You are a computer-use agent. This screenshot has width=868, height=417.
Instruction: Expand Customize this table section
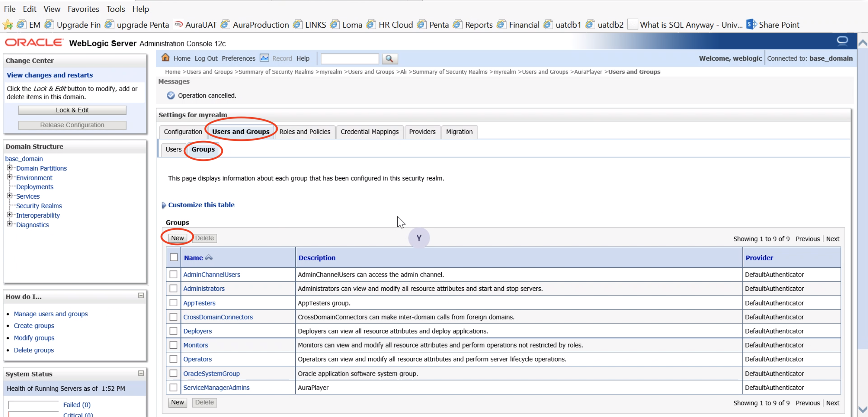coord(164,205)
